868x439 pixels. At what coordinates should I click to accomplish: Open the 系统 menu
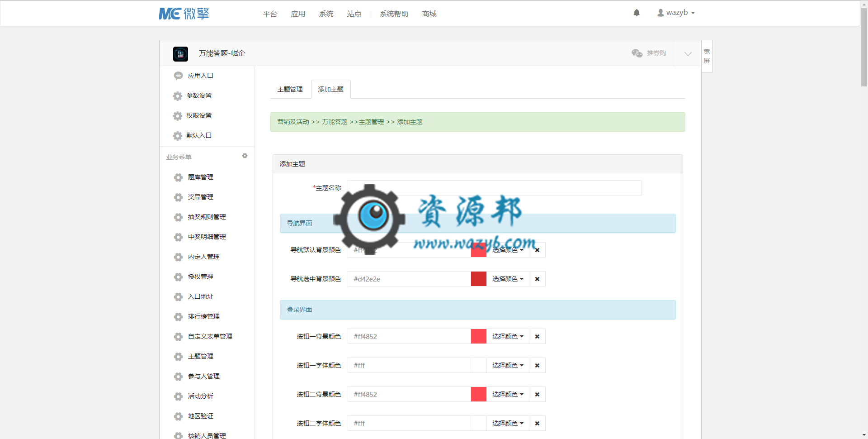[326, 14]
